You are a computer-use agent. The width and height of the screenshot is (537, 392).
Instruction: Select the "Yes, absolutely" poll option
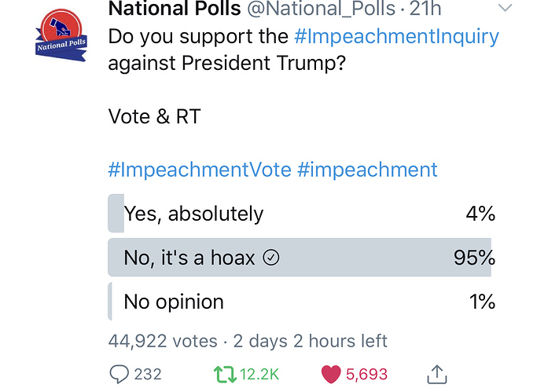(301, 214)
